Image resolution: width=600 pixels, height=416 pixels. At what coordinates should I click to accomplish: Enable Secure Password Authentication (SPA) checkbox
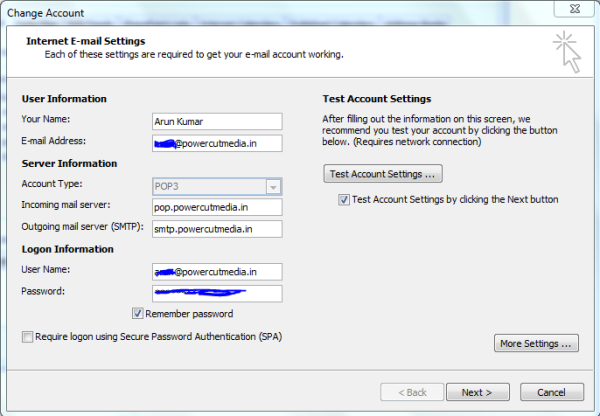click(x=27, y=337)
